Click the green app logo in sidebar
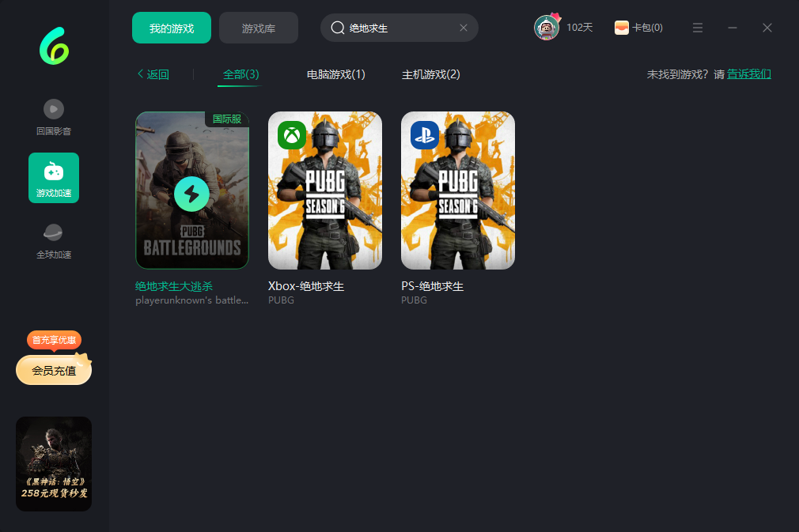 tap(54, 46)
